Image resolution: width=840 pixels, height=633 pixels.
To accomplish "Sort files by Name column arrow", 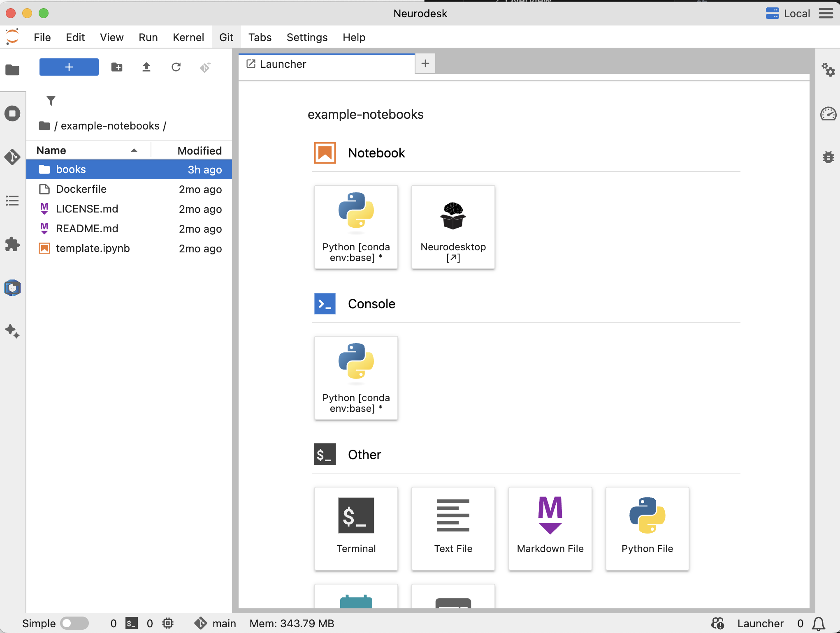I will 134,150.
